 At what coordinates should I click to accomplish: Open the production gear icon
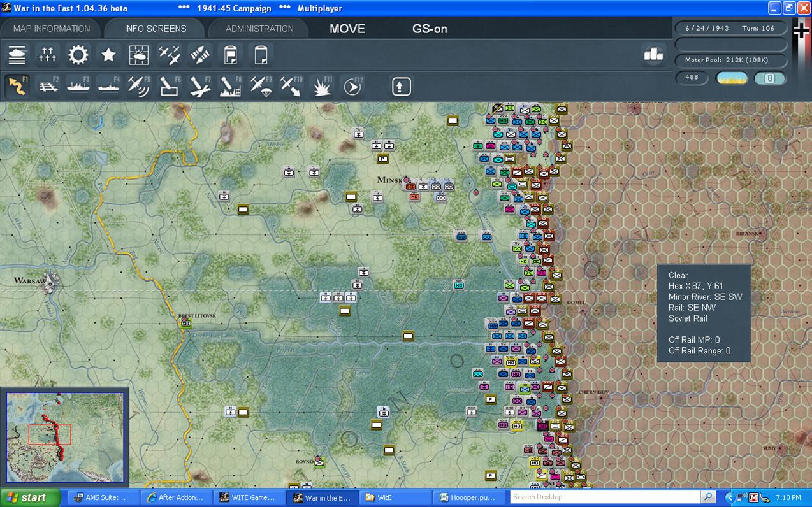pos(78,55)
